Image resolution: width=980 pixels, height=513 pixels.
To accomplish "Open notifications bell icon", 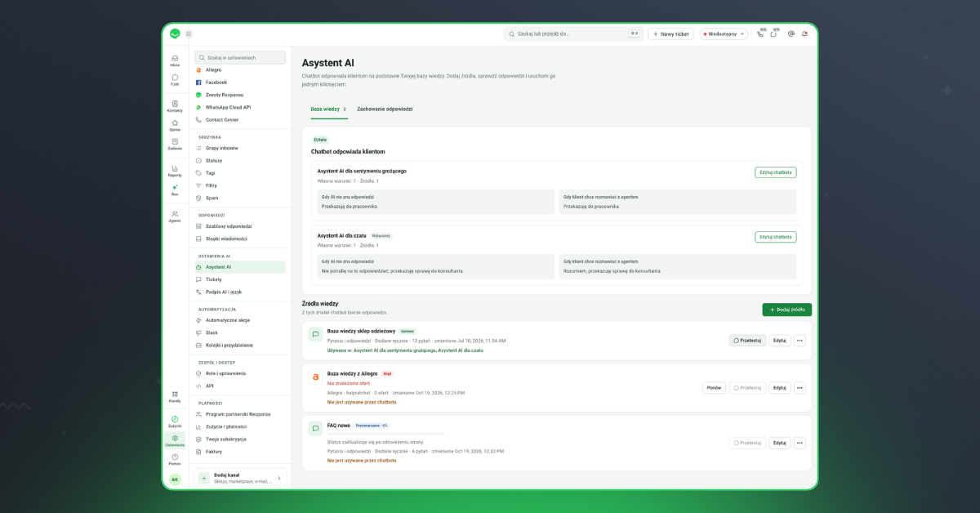I will point(804,33).
